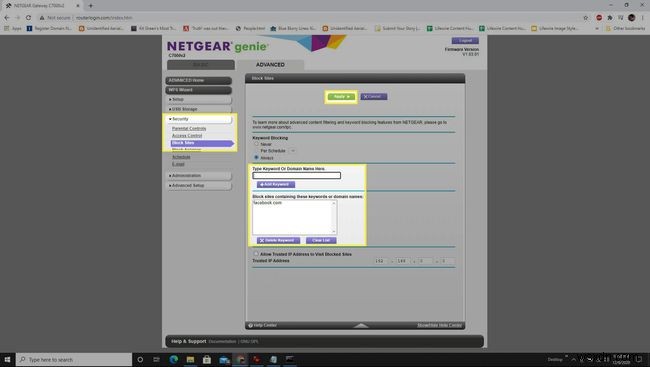Click the bookmark star icon
Image resolution: width=650 pixels, height=367 pixels.
pos(585,18)
